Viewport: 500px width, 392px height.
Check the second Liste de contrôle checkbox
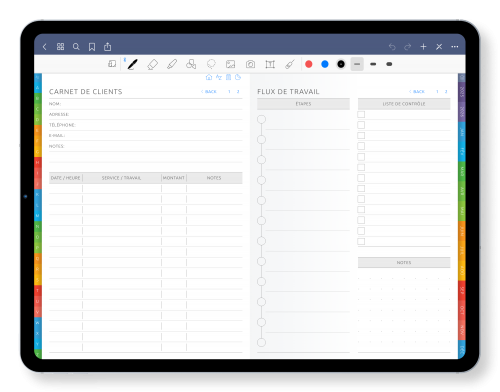pos(361,125)
